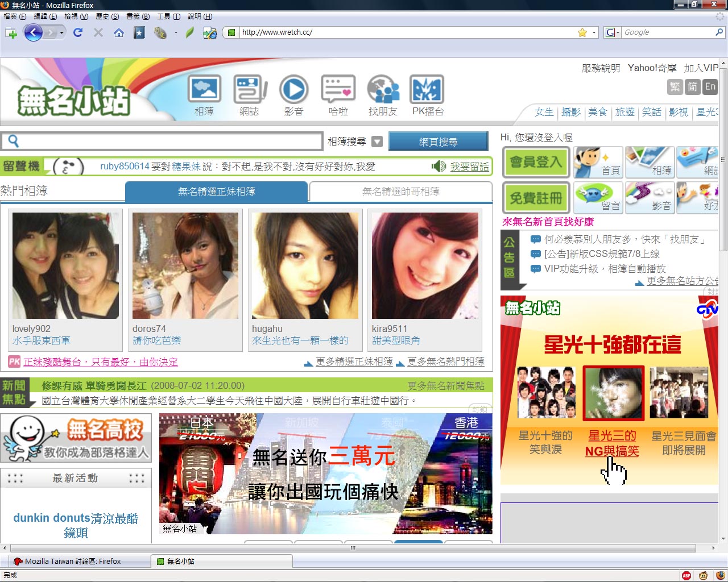Open the 檢視 (View) menu

point(76,16)
